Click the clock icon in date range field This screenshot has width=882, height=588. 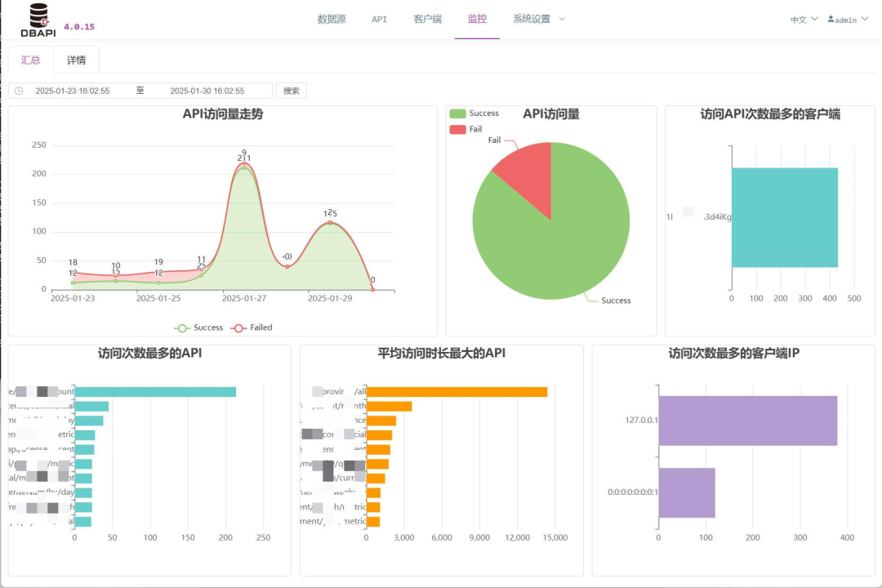[19, 91]
